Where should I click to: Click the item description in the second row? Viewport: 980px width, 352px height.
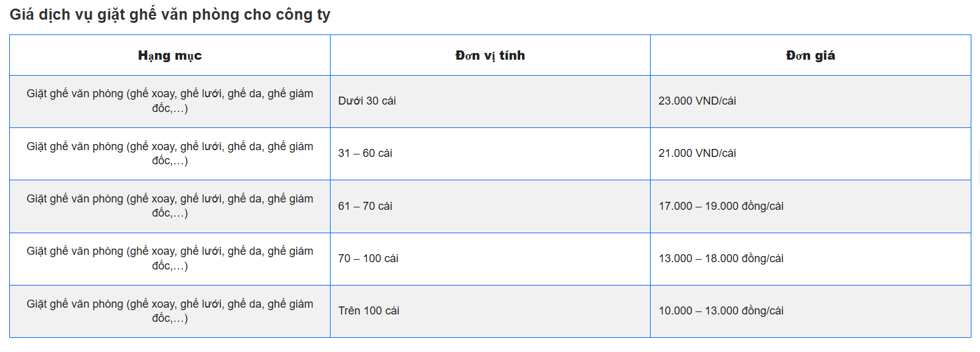(170, 153)
